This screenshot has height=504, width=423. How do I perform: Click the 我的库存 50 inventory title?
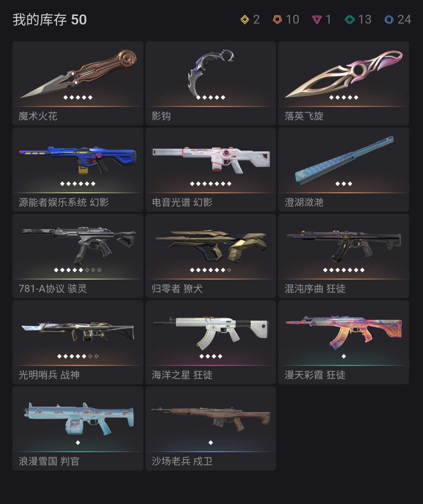[50, 20]
